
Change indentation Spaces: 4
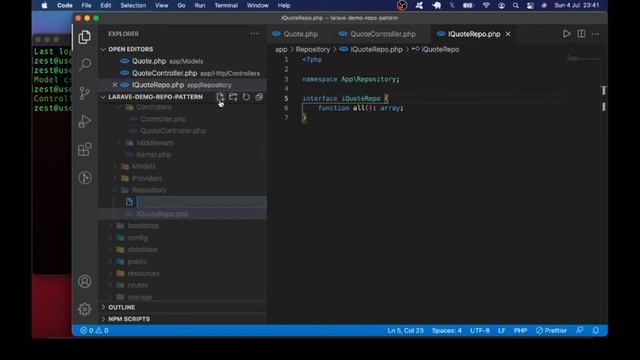point(447,330)
